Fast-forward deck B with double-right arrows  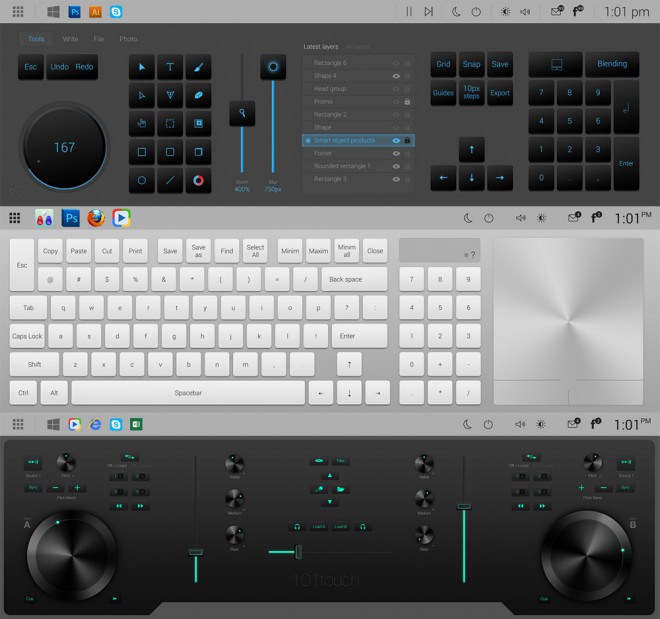542,506
